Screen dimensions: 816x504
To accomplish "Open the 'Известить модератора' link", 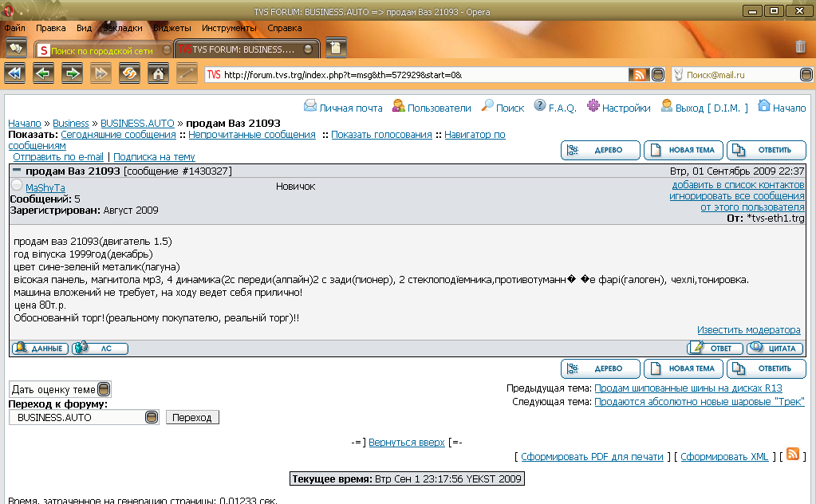I will [748, 330].
